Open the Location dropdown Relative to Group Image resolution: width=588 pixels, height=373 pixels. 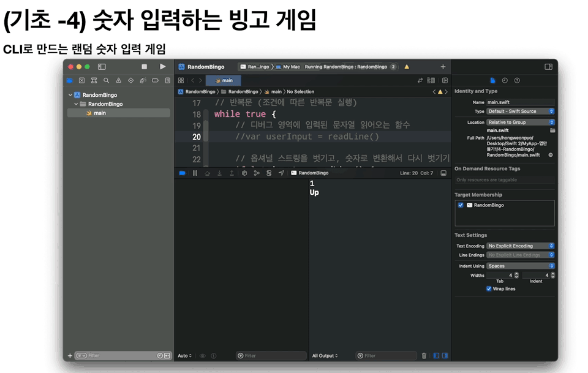pyautogui.click(x=520, y=122)
